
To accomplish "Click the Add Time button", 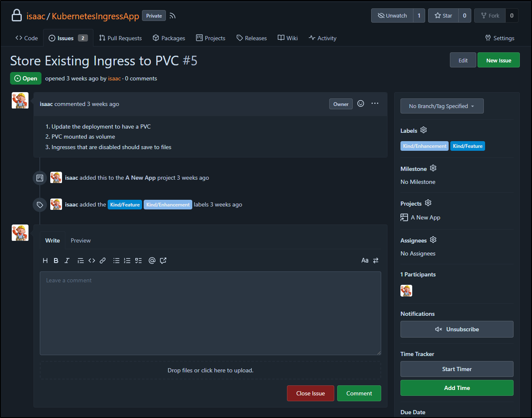I will pyautogui.click(x=457, y=388).
